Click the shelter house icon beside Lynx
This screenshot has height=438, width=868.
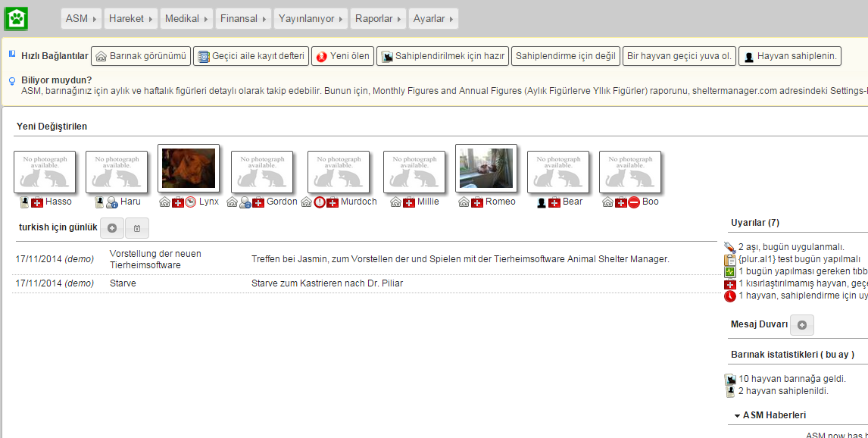tap(164, 202)
